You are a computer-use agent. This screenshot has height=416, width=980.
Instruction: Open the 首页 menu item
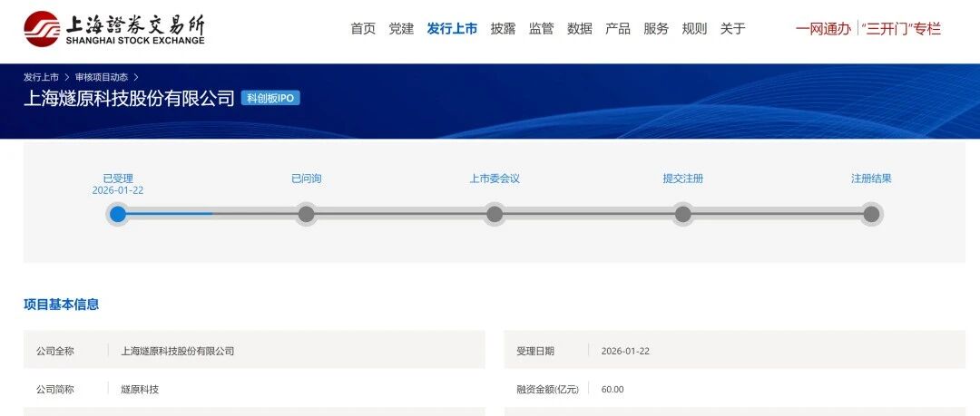click(363, 29)
